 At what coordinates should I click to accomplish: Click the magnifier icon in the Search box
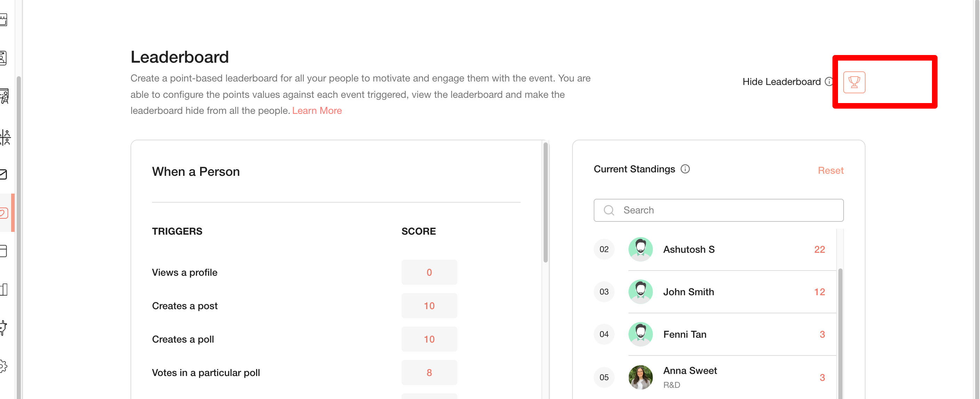click(609, 210)
